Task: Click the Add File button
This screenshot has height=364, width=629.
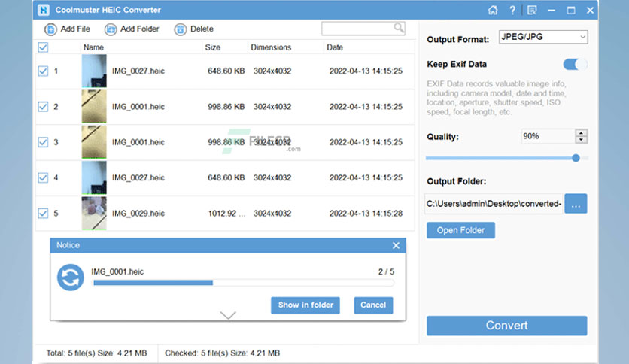Action: [x=67, y=29]
